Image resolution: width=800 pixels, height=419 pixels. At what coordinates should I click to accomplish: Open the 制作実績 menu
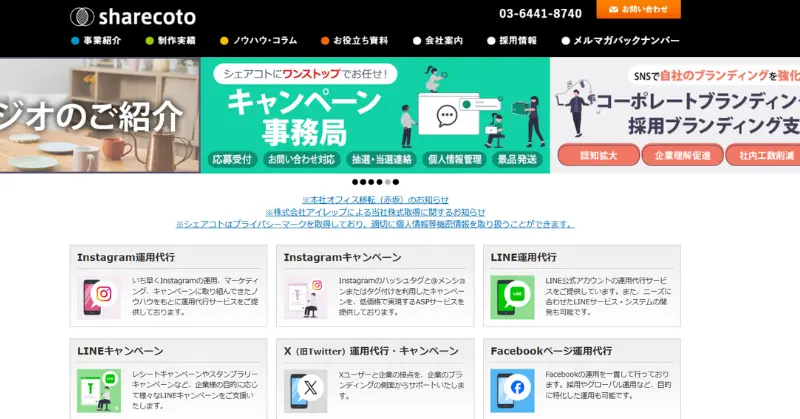(171, 41)
